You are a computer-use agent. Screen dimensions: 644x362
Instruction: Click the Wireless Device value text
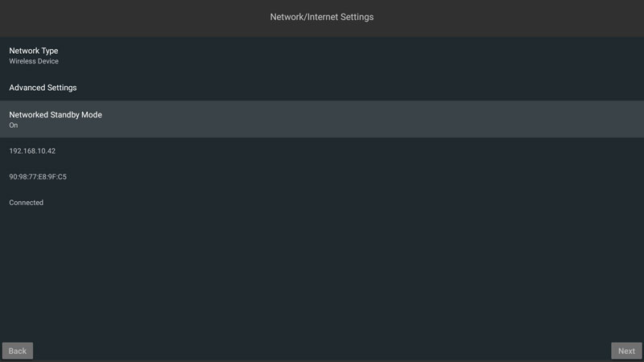click(34, 61)
